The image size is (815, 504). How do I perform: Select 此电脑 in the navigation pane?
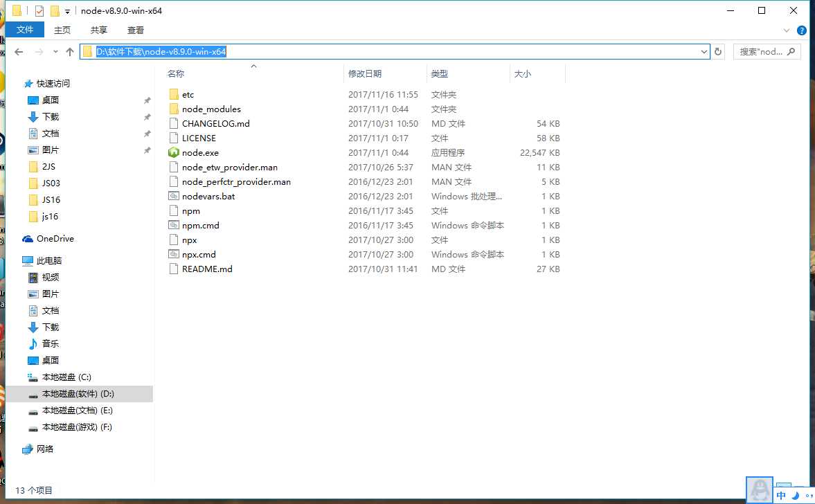(42, 261)
